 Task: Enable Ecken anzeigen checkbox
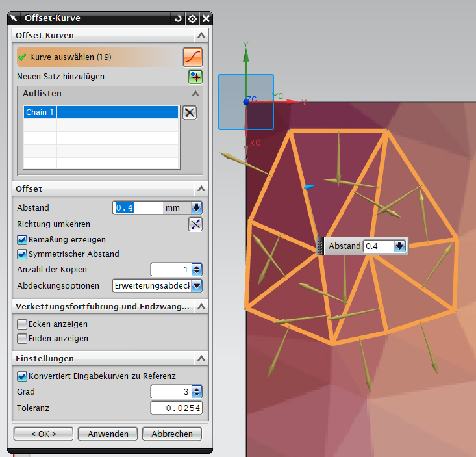(x=22, y=324)
